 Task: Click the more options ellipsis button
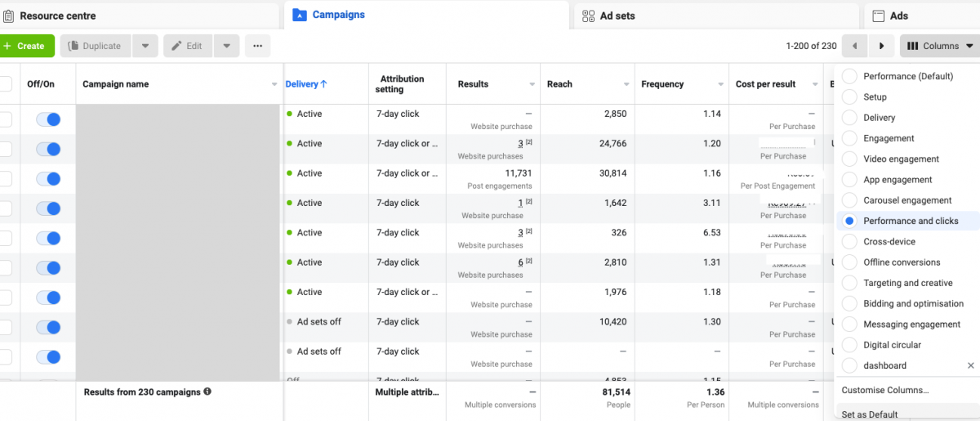(257, 46)
